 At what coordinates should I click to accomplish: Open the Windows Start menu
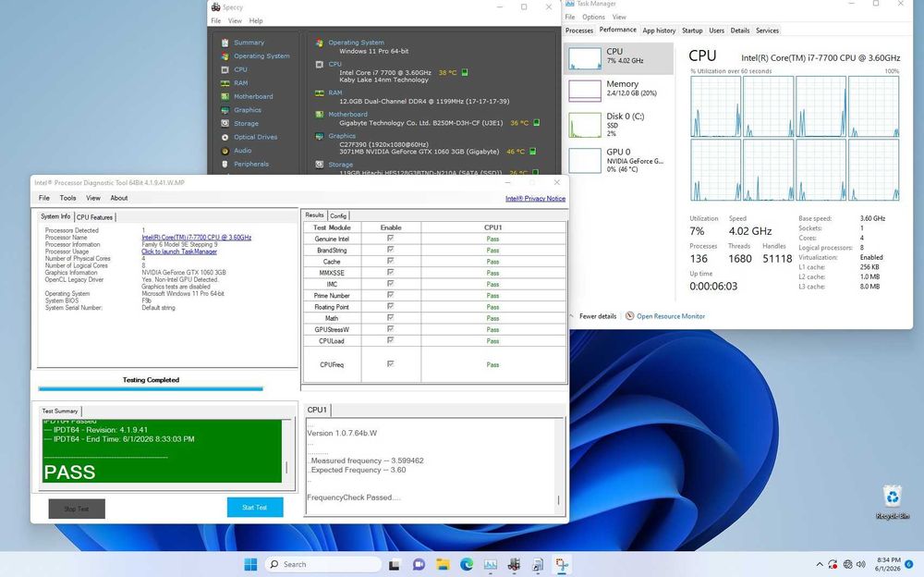250,565
